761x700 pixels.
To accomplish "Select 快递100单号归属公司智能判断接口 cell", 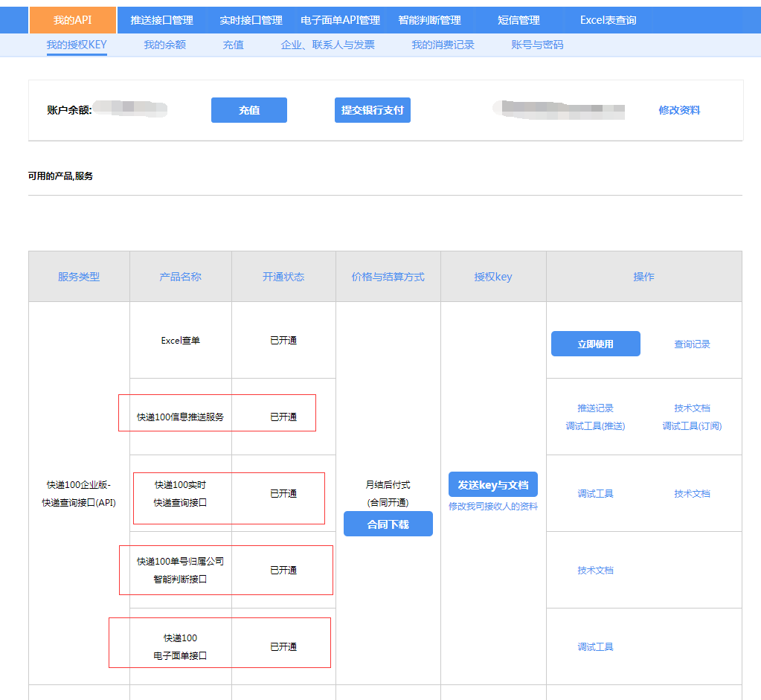I will point(181,570).
